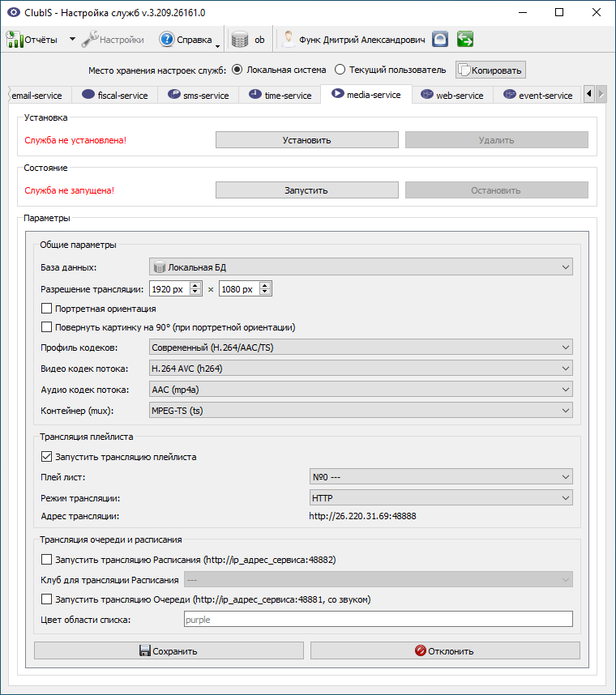
Task: Enable Запустить трансляцию Расписания checkbox
Action: tap(46, 560)
